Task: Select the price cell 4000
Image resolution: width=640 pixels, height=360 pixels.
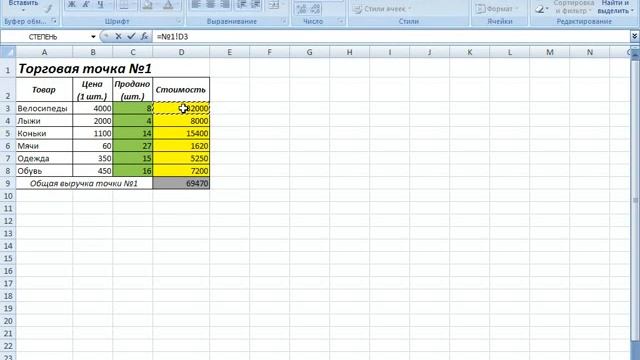Action: [93, 108]
